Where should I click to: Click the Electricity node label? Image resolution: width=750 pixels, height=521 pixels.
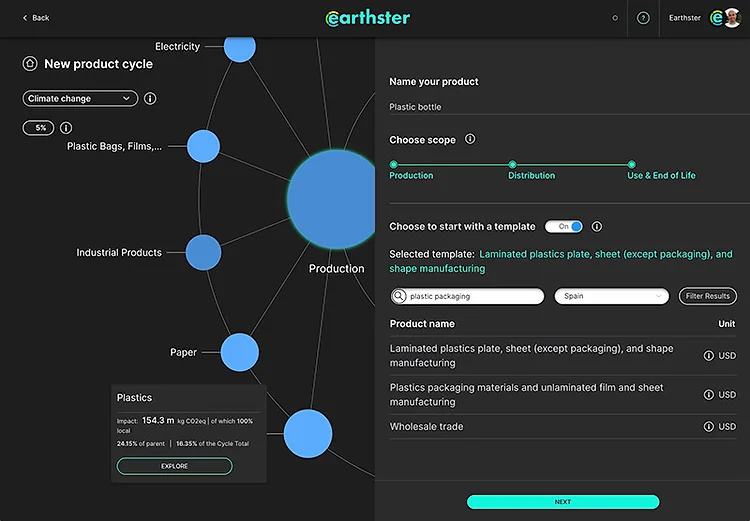point(177,46)
